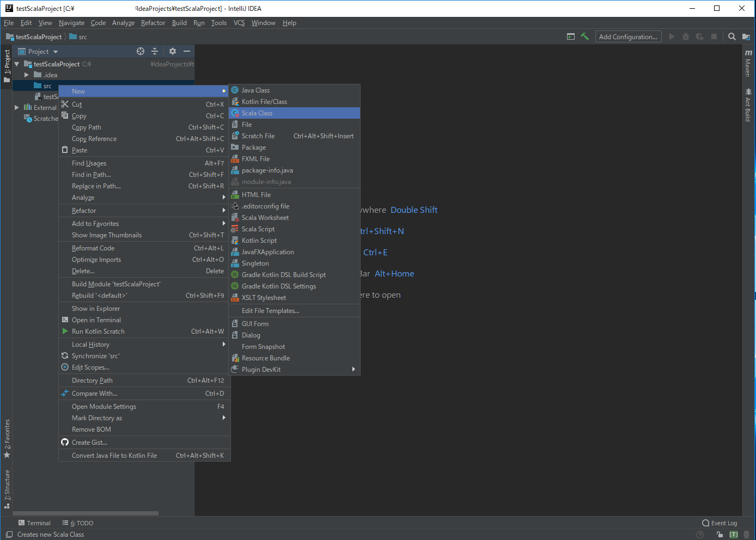The height and width of the screenshot is (540, 756).
Task: Click the tool windows toggle icon in the status bar
Action: point(9,535)
